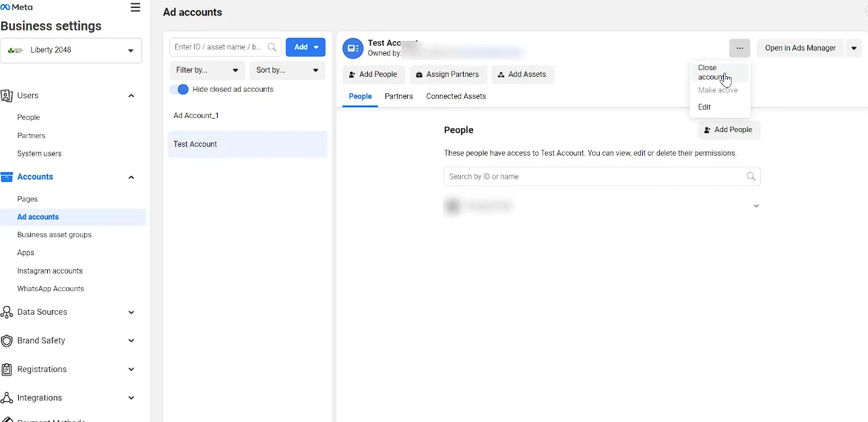Image resolution: width=868 pixels, height=422 pixels.
Task: Expand the Brand Safety section chevron
Action: point(131,341)
